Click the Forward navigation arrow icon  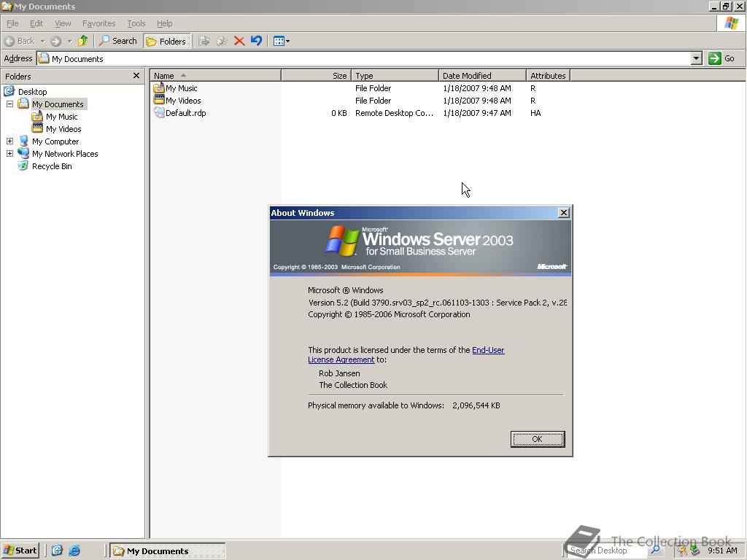(55, 41)
